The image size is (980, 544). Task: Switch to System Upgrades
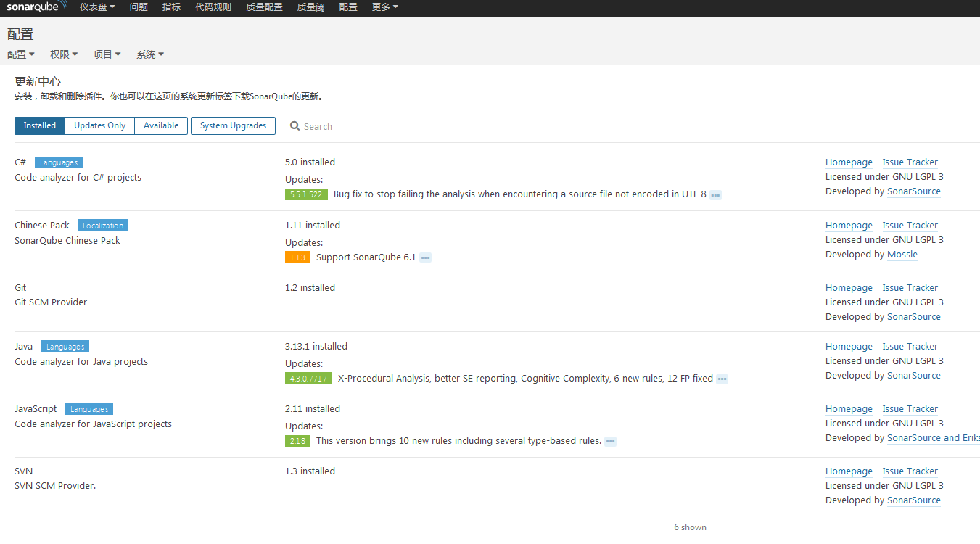click(233, 125)
